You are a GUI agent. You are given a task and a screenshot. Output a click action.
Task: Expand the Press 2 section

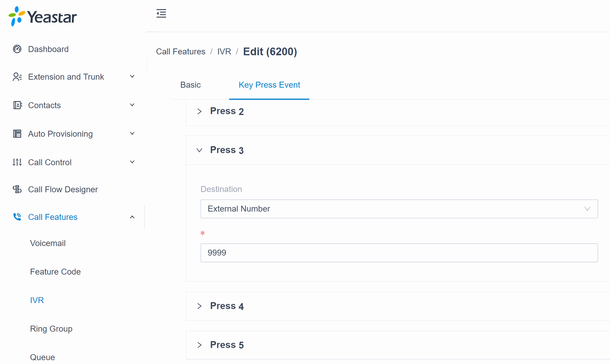(200, 111)
